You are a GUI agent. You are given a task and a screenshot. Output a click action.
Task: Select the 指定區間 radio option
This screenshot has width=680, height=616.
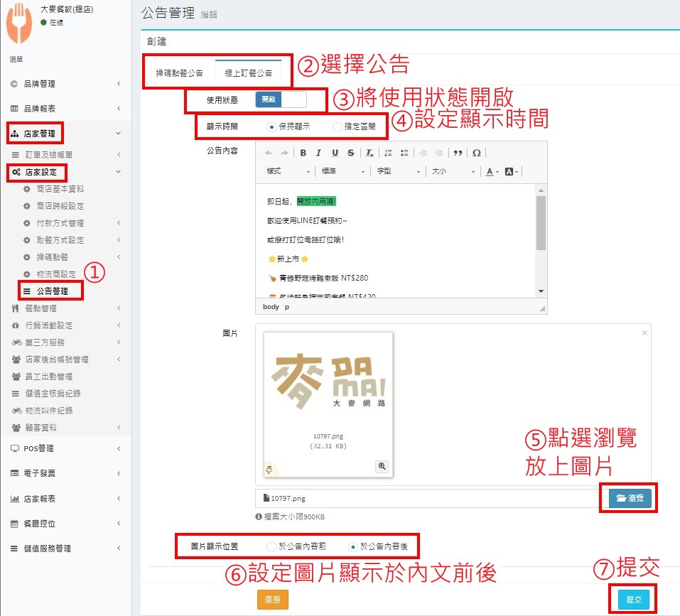pyautogui.click(x=337, y=127)
